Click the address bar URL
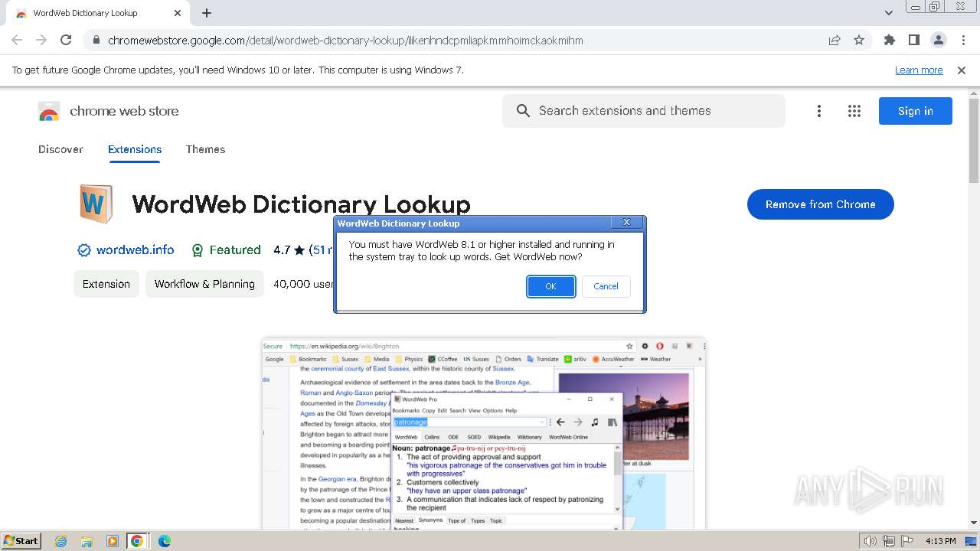Viewport: 980px width, 551px height. (345, 41)
